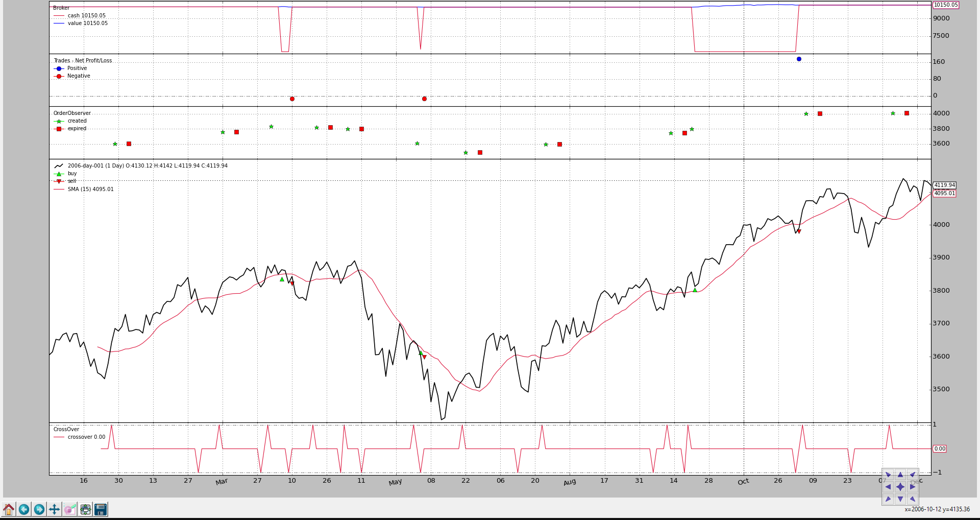This screenshot has height=520, width=980.
Task: Click bottom-right diagonal arrow in navigation pad
Action: click(x=913, y=499)
